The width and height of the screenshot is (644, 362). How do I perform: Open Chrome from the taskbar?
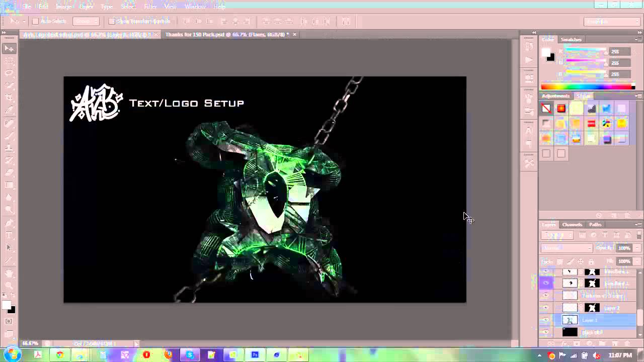(60, 355)
